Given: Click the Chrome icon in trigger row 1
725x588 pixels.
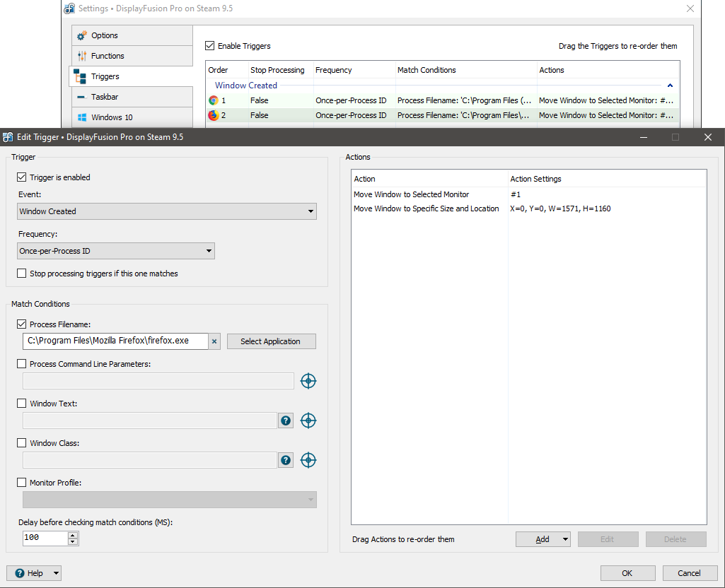Looking at the screenshot, I should (x=213, y=100).
